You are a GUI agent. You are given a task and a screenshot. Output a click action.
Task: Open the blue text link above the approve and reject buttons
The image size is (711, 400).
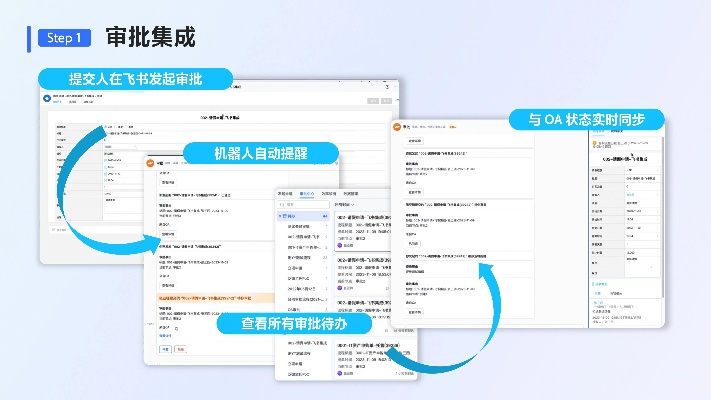point(165,336)
